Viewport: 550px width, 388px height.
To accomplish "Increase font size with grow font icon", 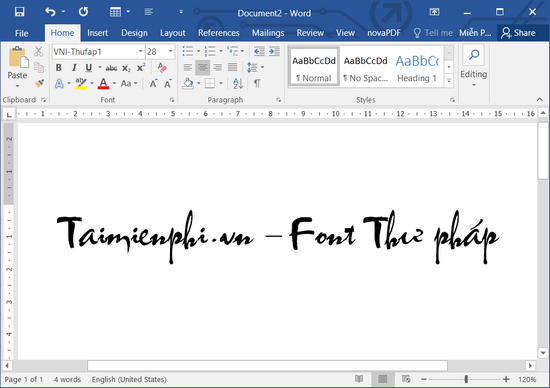I will coord(153,83).
